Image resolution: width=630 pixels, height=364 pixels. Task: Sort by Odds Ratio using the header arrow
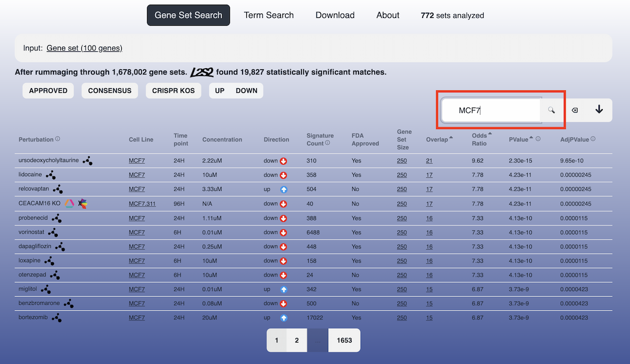(x=490, y=134)
